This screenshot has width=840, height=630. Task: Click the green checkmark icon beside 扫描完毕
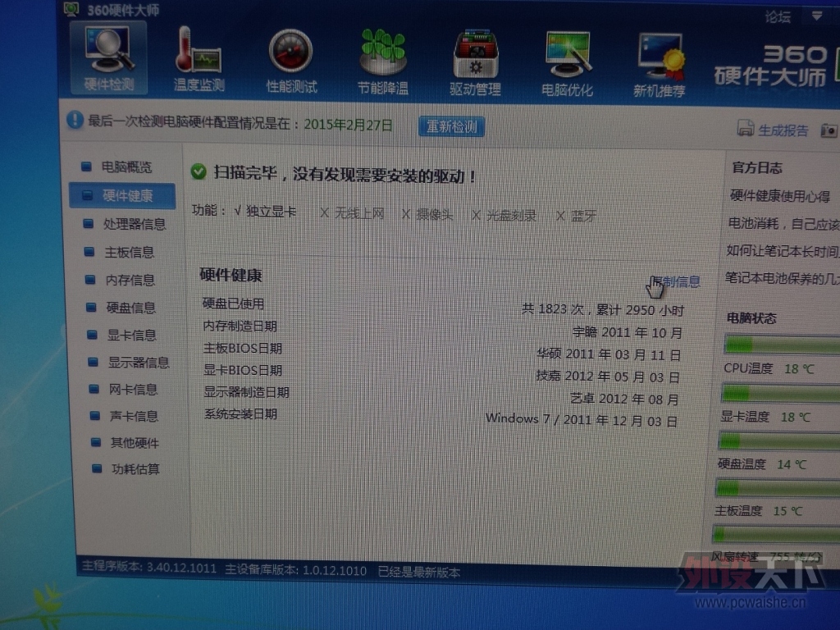coord(199,171)
